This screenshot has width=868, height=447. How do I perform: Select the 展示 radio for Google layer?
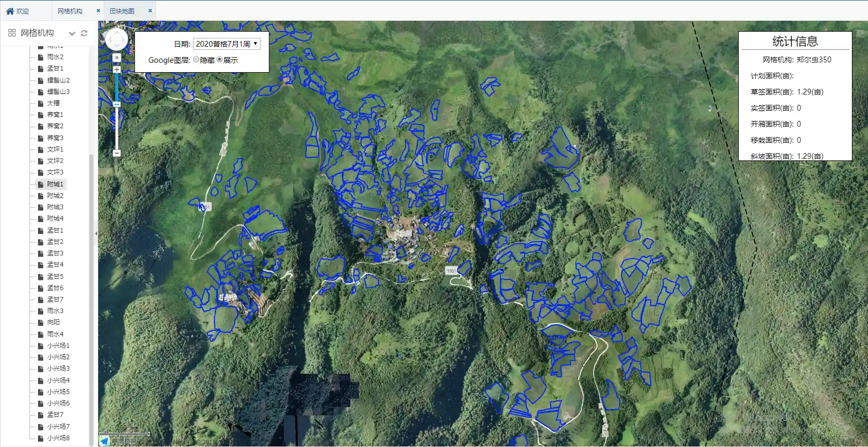pyautogui.click(x=220, y=60)
